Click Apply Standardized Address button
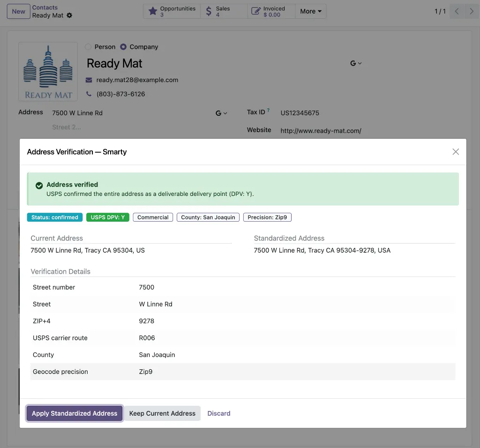The width and height of the screenshot is (480, 448). pos(75,413)
